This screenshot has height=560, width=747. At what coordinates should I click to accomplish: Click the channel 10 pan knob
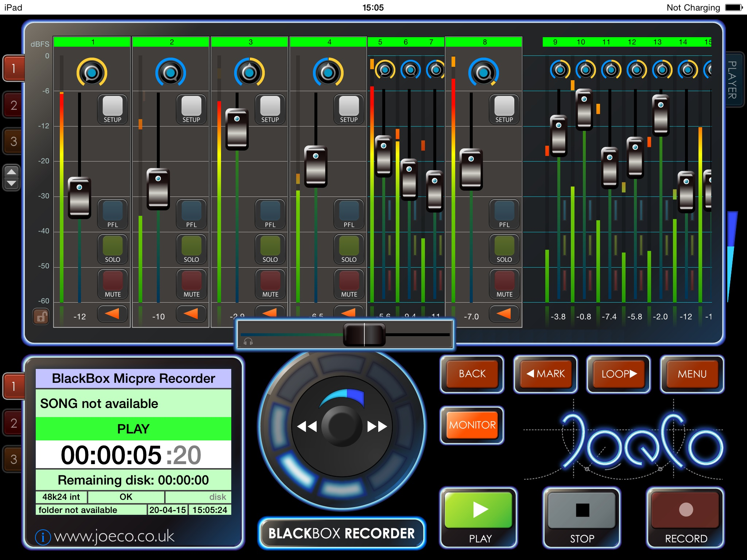tap(585, 70)
